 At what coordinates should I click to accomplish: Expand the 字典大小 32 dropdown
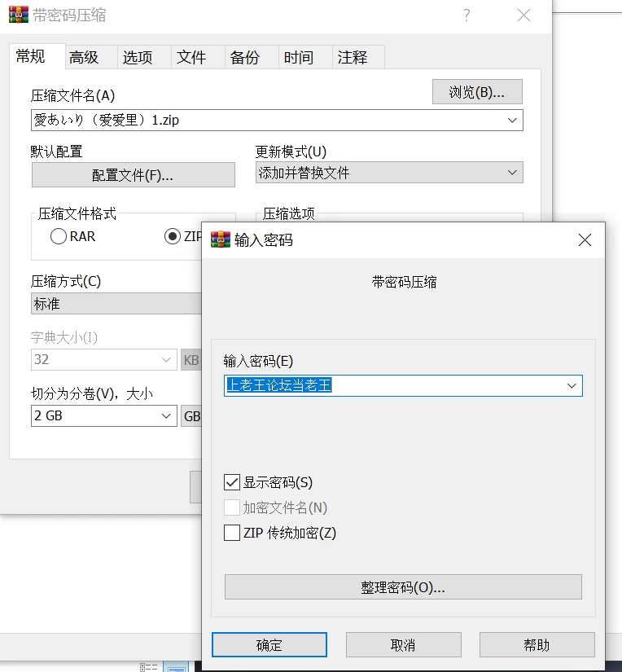pos(166,359)
